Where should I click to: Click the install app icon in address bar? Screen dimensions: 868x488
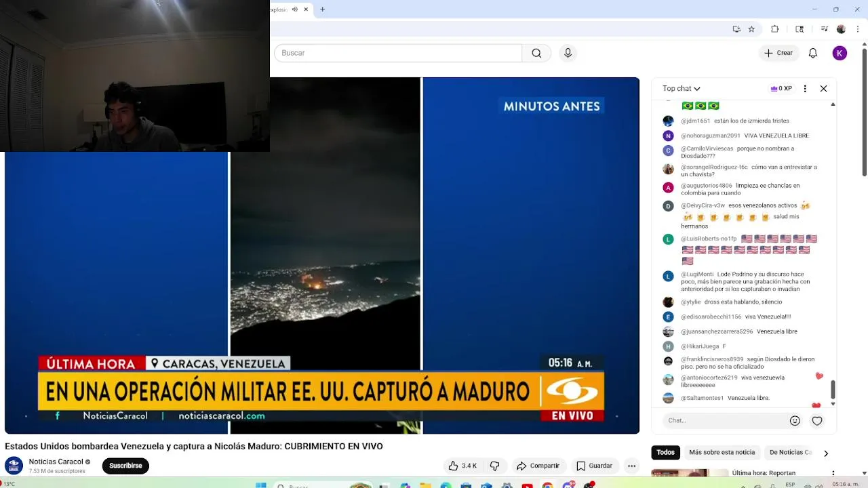(736, 29)
